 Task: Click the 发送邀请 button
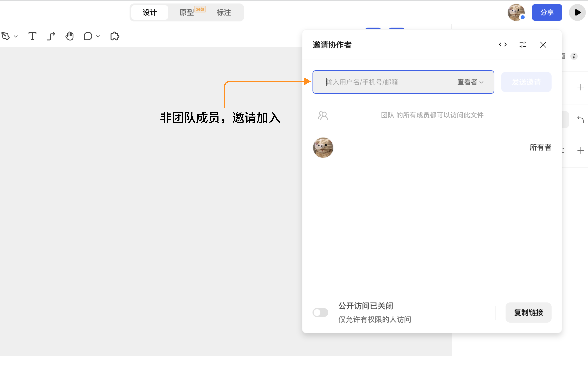click(x=526, y=82)
